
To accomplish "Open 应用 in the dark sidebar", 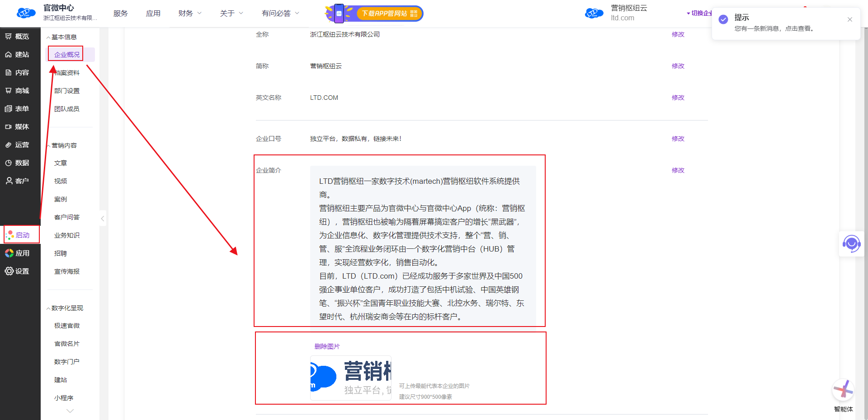I will 17,253.
